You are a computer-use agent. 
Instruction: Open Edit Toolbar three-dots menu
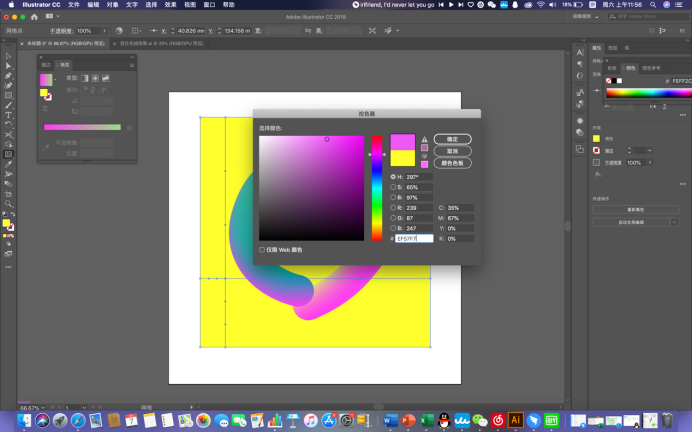pos(8,267)
